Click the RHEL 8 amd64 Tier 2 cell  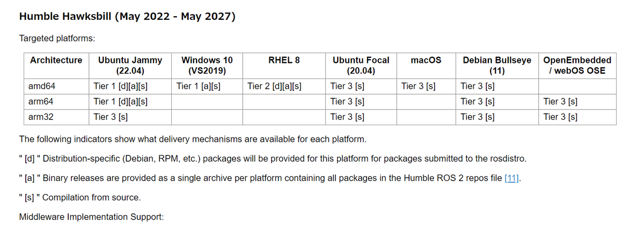tap(274, 86)
